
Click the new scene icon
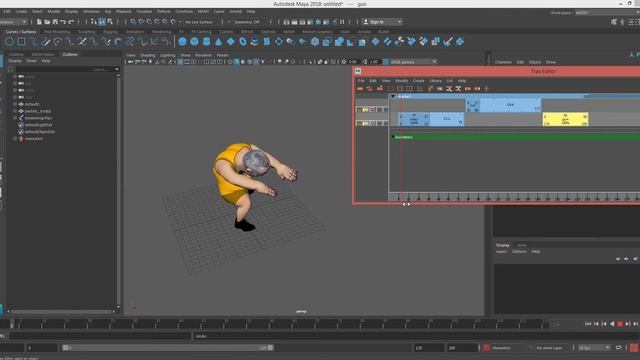(39, 22)
